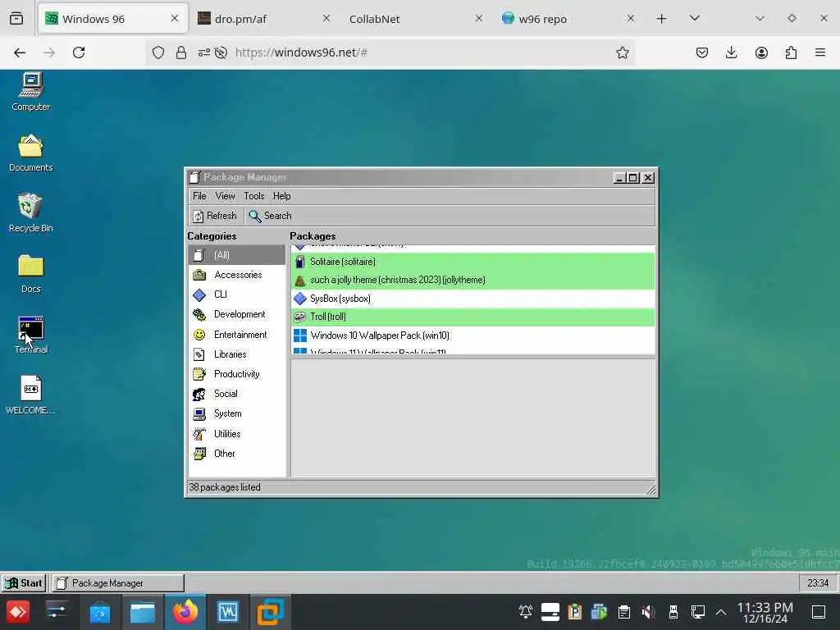
Task: Click the Solitaire package card icon
Action: 300,262
